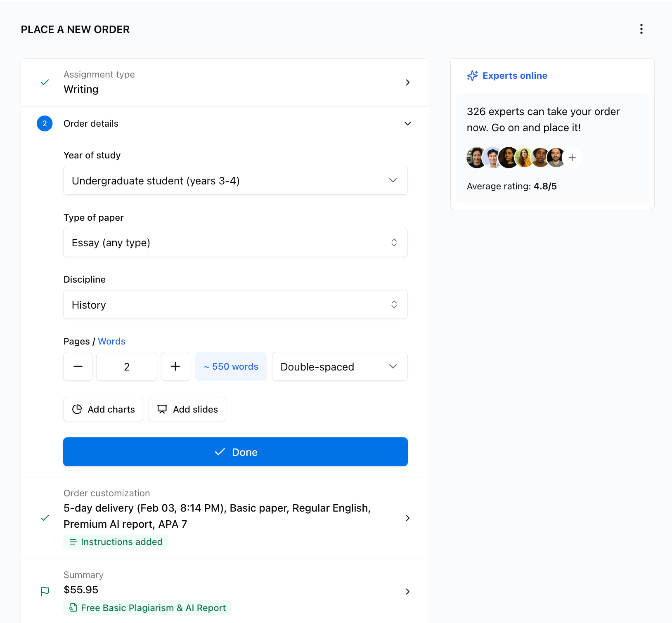
Task: Click the Add slides button
Action: coord(187,409)
